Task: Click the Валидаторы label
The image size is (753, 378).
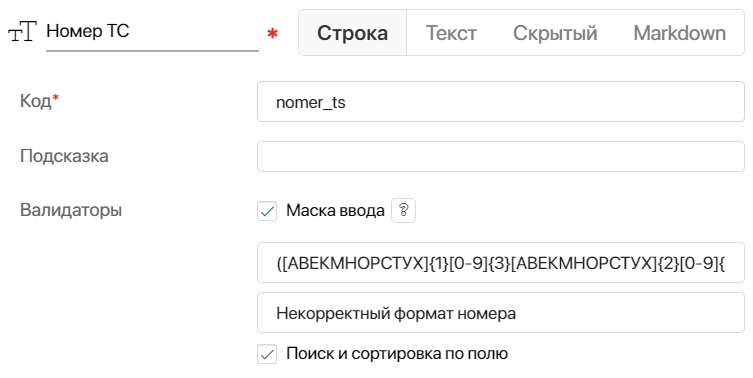Action: click(71, 210)
